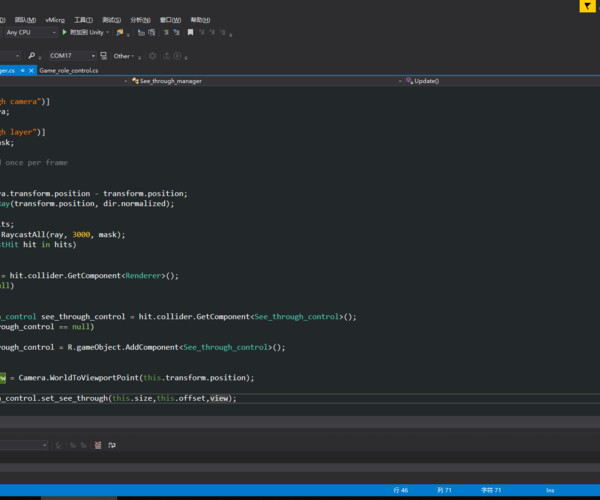Open the Other dropdown in toolbar

click(x=124, y=56)
